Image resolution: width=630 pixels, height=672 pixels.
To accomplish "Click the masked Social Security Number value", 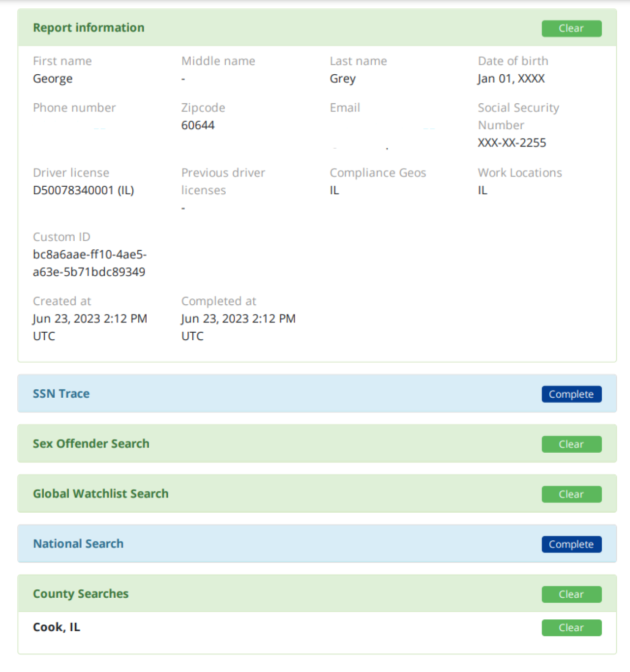I will (x=511, y=143).
